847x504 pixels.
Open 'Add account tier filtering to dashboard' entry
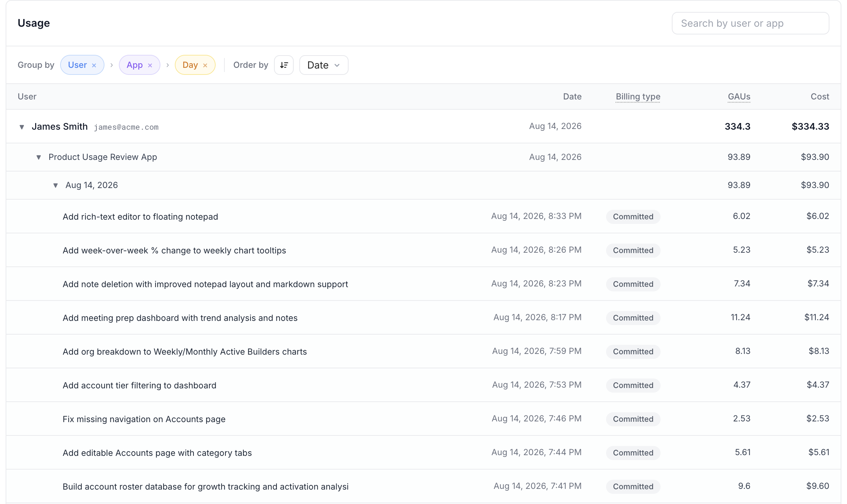coord(139,386)
